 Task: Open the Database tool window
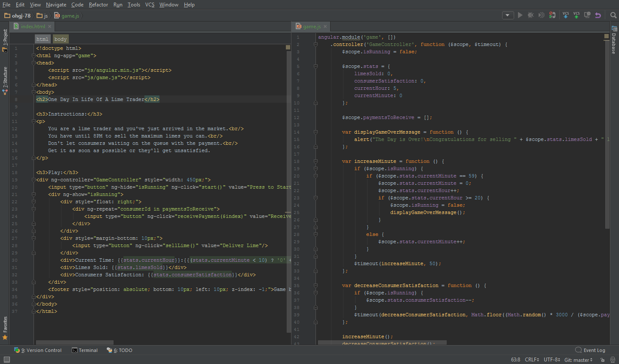click(614, 40)
